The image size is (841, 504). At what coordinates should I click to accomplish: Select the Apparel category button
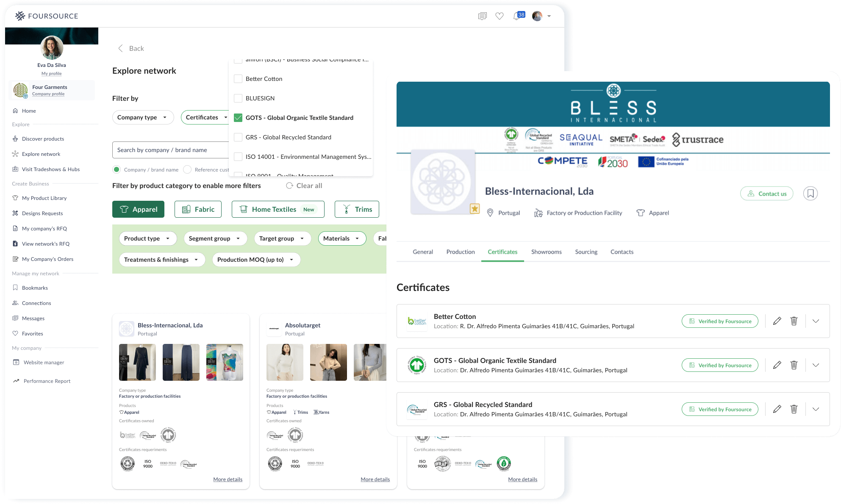point(138,209)
